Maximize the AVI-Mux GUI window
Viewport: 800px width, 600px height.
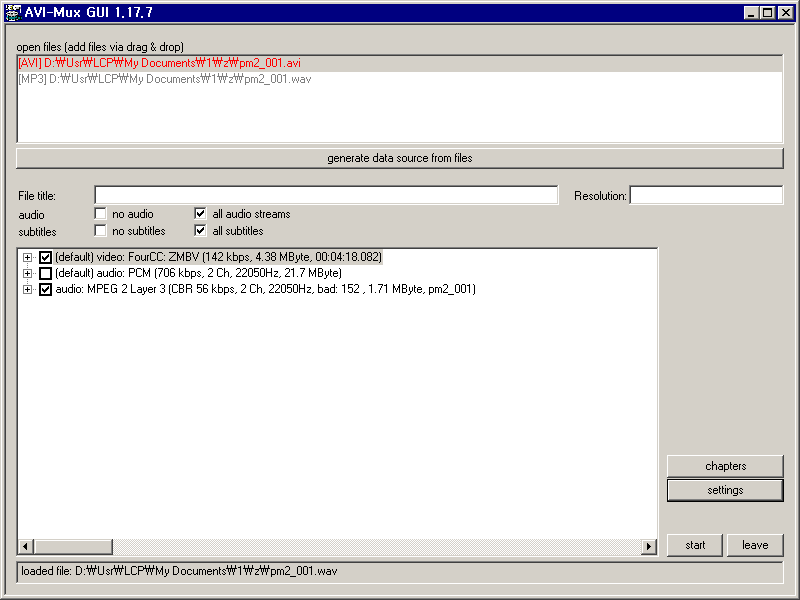(x=767, y=13)
